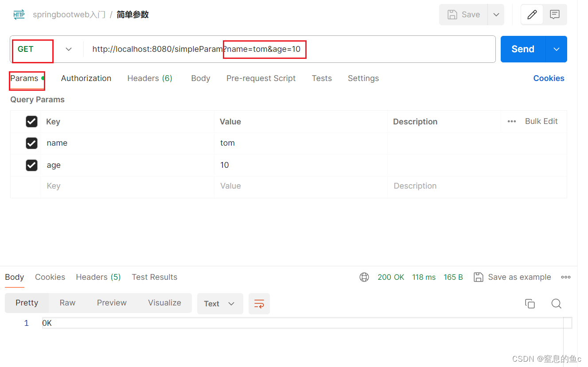Click the Save as example disk icon
The image size is (588, 367).
[479, 277]
